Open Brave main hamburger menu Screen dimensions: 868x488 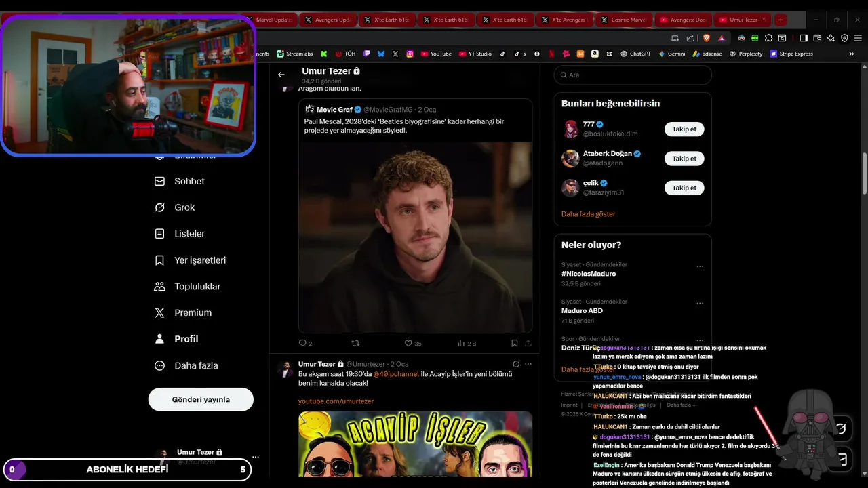coord(858,38)
